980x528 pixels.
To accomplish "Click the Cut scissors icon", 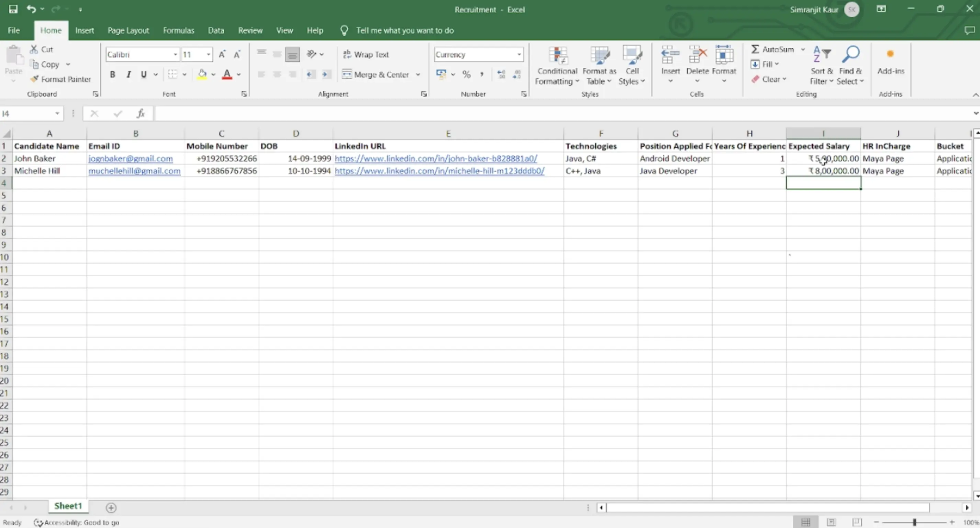I will 34,49.
